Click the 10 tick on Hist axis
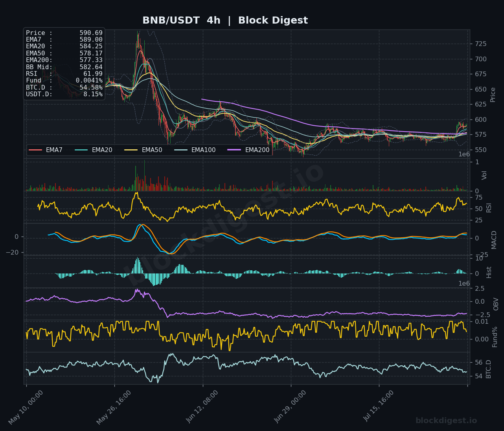The width and height of the screenshot is (504, 431). click(x=479, y=259)
